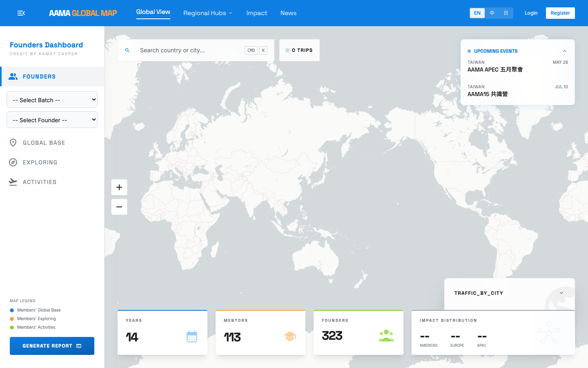This screenshot has height=368, width=588.
Task: Zoom in on map with plus button
Action: click(119, 187)
